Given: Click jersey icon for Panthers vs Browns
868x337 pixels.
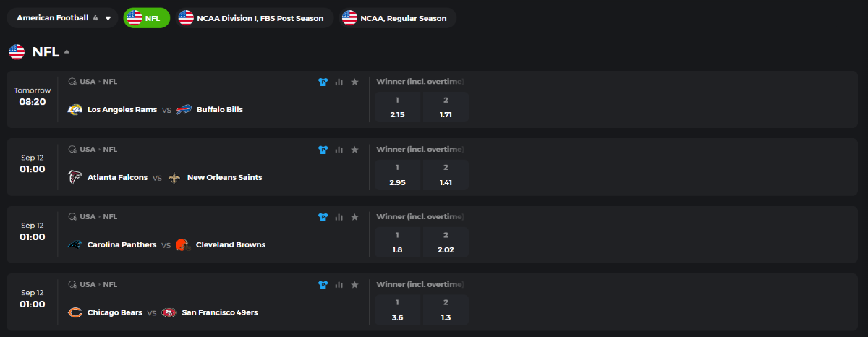Looking at the screenshot, I should [323, 217].
